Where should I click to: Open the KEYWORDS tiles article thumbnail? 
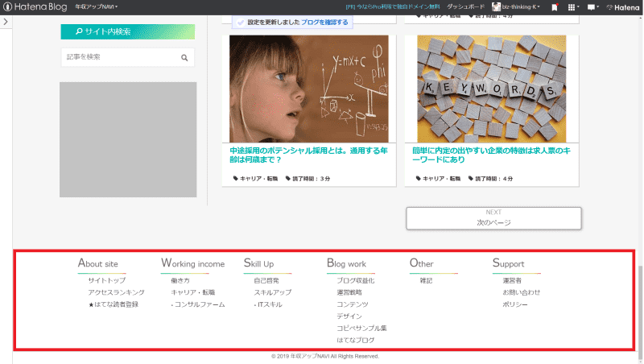tap(492, 89)
